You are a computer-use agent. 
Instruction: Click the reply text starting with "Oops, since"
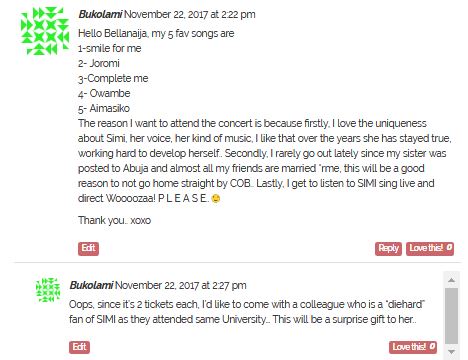[x=247, y=312]
